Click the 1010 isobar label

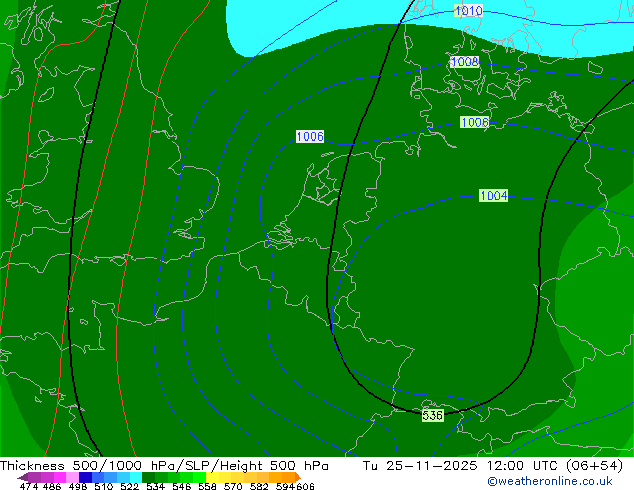[x=468, y=11]
